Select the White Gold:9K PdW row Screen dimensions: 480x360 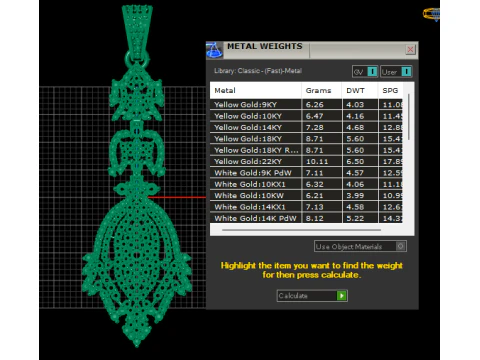coord(306,172)
